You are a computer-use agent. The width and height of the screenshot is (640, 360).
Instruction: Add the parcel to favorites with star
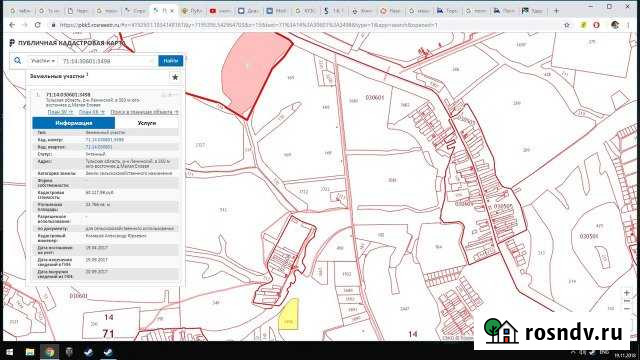click(x=175, y=77)
